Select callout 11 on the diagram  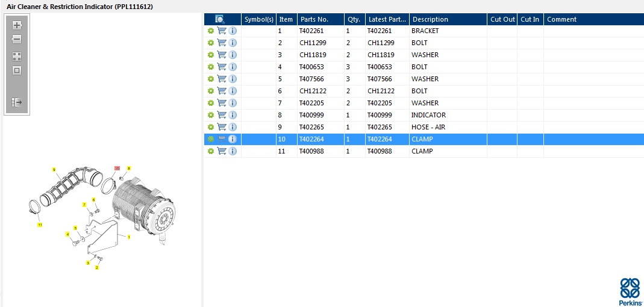click(x=40, y=225)
